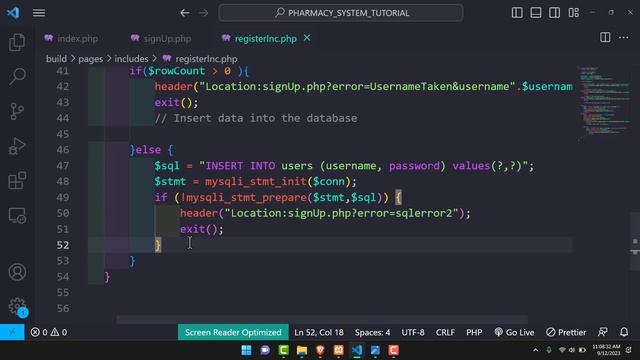This screenshot has width=640, height=360.
Task: Open the Search view in activity bar
Action: pyautogui.click(x=17, y=76)
